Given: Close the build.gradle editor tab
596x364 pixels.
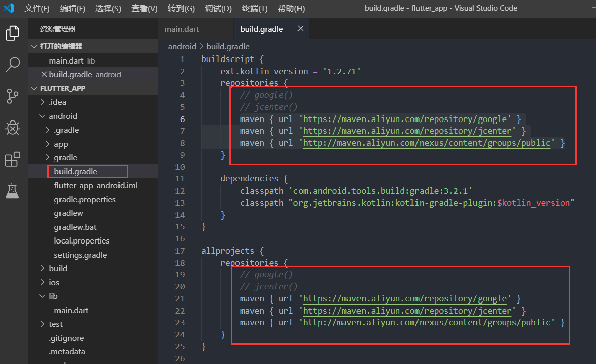Looking at the screenshot, I should 300,29.
